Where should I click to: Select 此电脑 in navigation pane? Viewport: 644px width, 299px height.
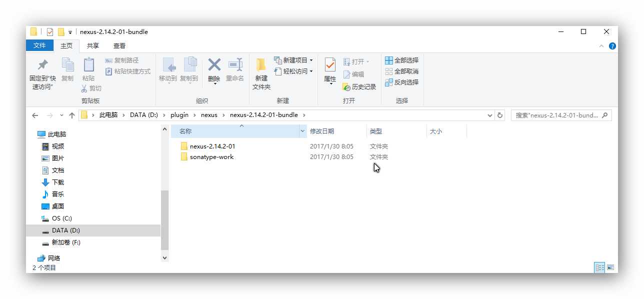pyautogui.click(x=52, y=134)
